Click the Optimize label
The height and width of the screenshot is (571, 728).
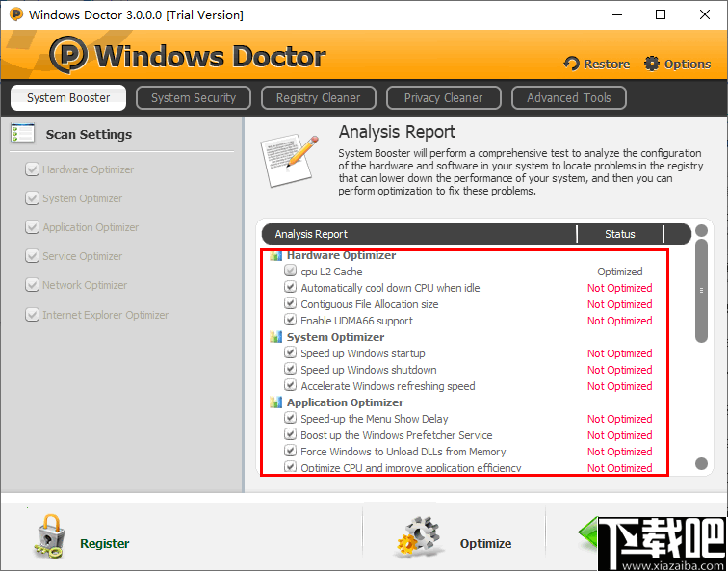click(485, 544)
